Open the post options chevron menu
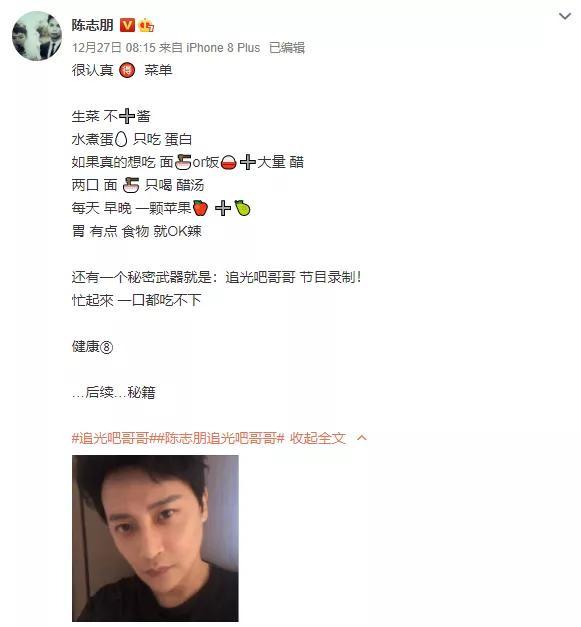The width and height of the screenshot is (581, 627). [565, 16]
